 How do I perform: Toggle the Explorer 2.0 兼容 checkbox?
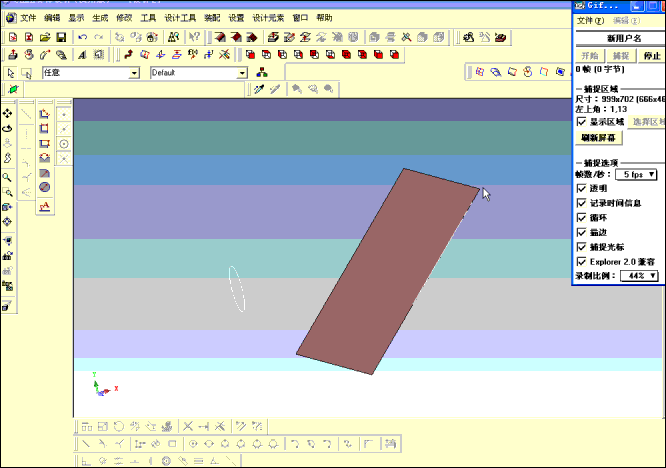[x=582, y=262]
